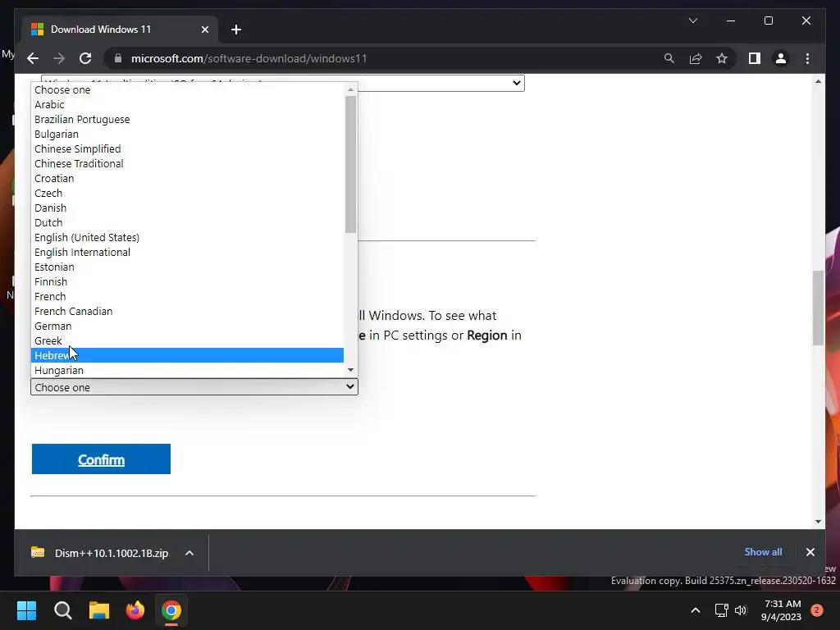The image size is (840, 630).
Task: Go back to previous page
Action: (33, 58)
